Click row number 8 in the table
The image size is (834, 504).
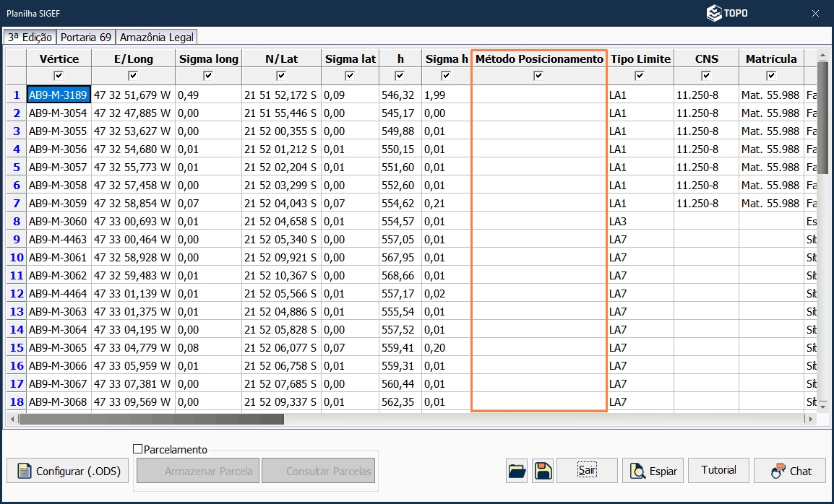[x=15, y=221]
